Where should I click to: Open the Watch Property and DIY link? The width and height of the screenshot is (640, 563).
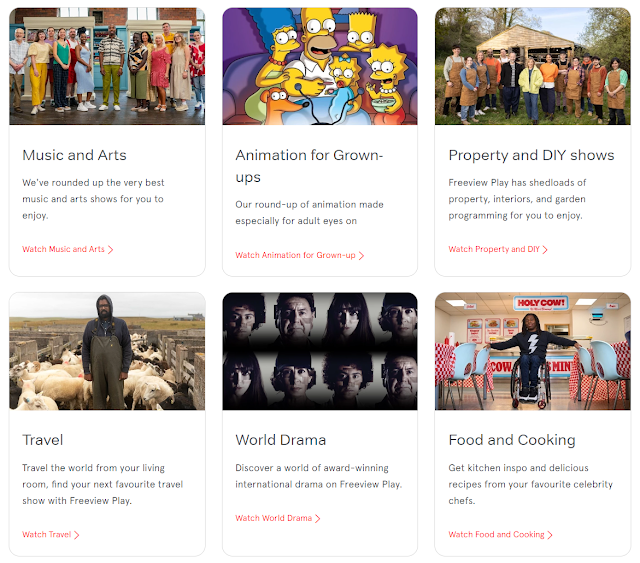tap(494, 249)
